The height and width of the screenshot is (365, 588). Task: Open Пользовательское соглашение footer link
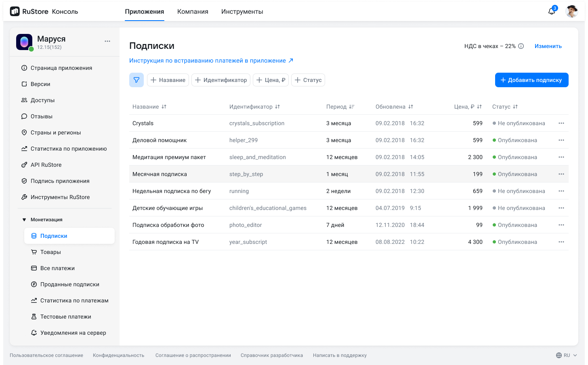46,355
